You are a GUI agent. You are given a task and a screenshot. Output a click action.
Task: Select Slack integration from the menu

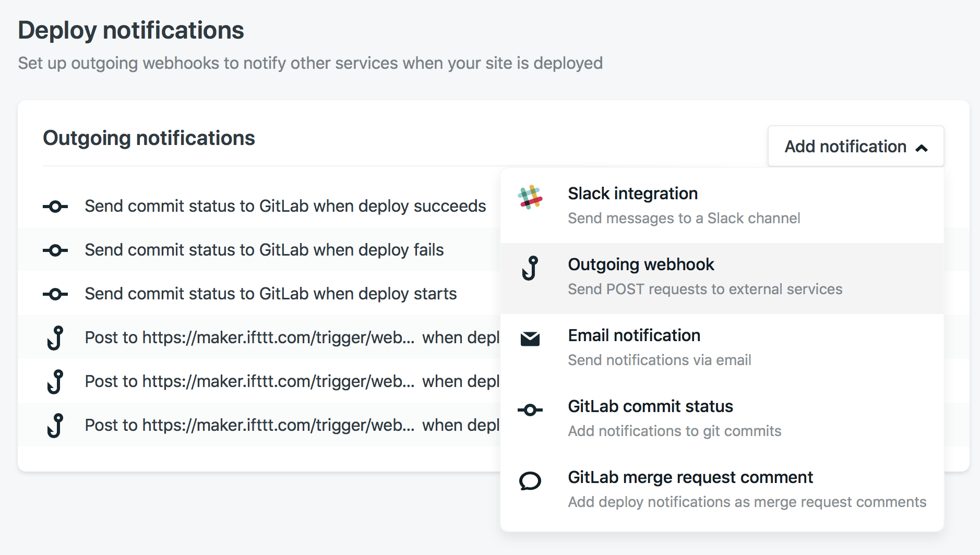tap(632, 194)
